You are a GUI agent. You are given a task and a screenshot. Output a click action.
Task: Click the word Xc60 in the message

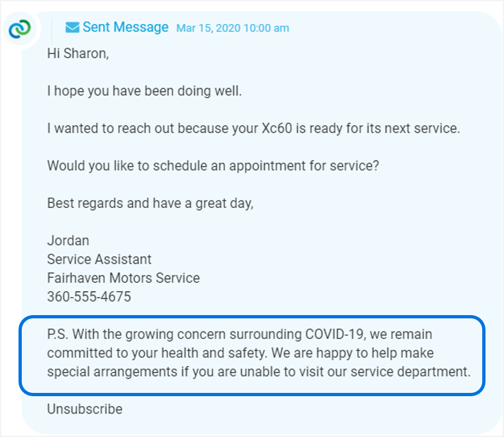coord(276,128)
